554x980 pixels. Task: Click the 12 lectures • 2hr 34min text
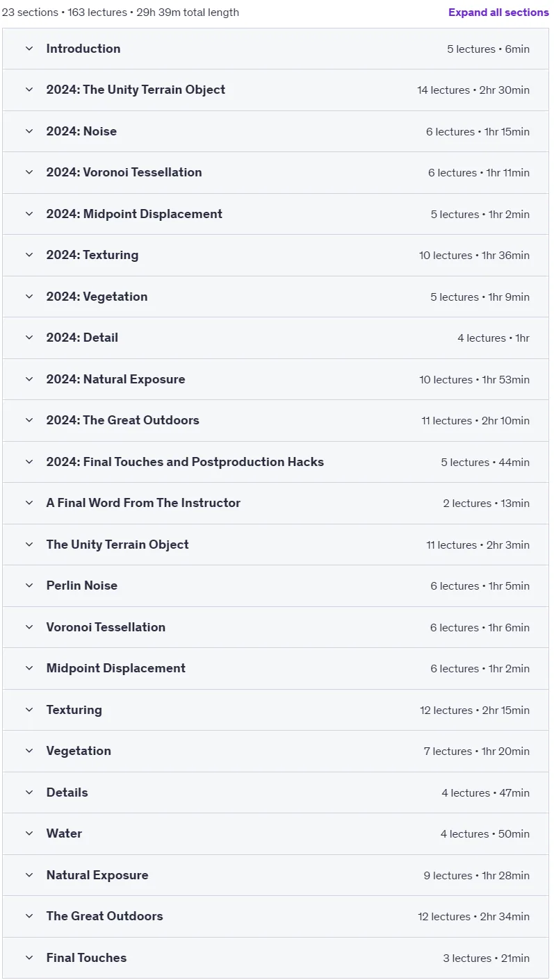pyautogui.click(x=473, y=917)
